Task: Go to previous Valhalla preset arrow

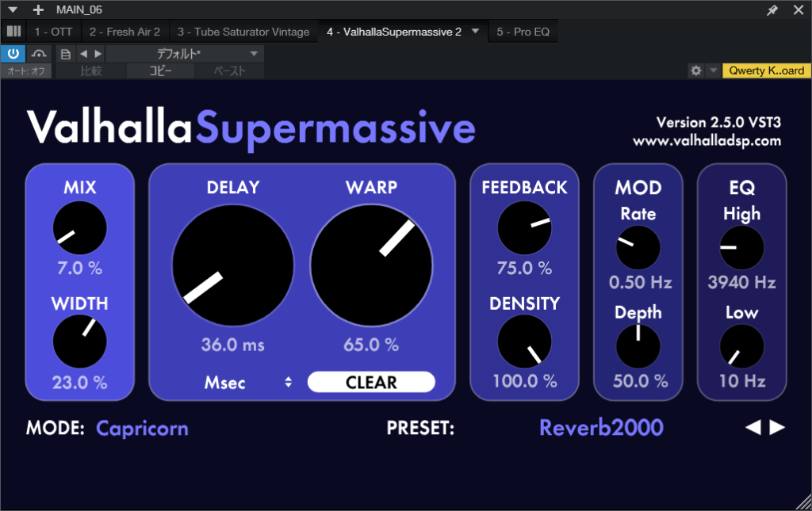Action: [x=753, y=428]
